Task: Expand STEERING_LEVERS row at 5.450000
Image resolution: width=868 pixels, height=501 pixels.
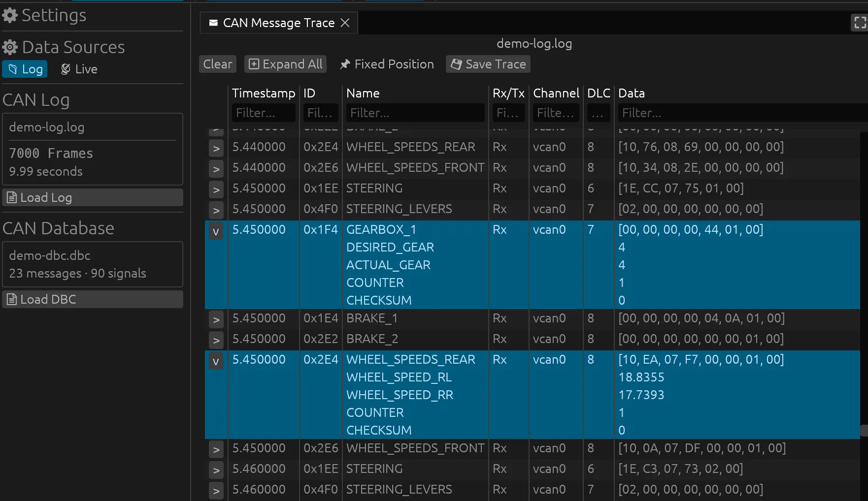Action: 216,210
